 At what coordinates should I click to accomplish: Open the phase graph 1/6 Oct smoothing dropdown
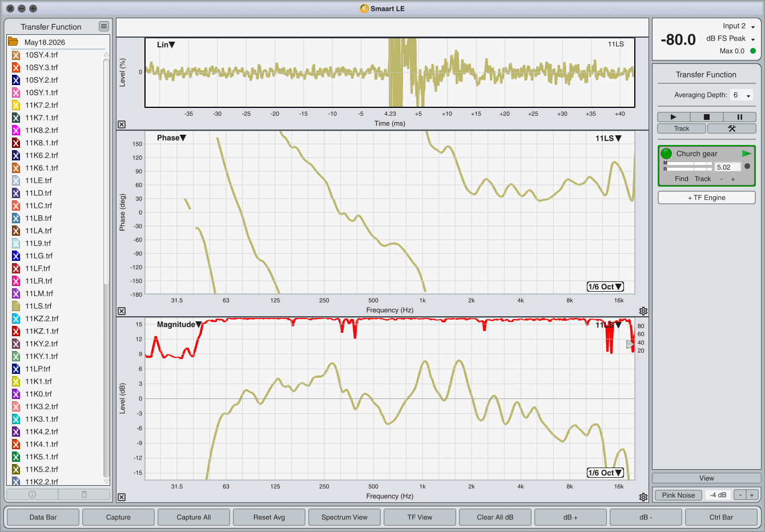click(x=605, y=287)
